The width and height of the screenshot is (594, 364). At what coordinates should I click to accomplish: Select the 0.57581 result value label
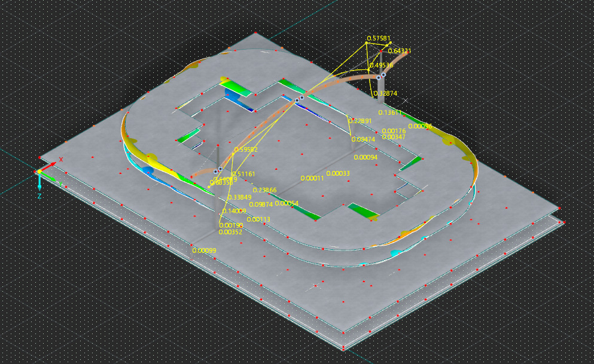[378, 38]
